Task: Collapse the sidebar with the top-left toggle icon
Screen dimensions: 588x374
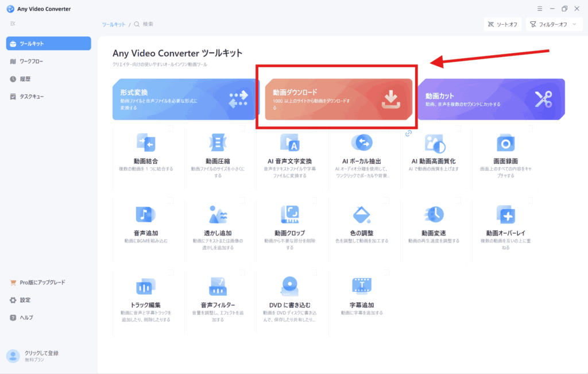Action: [13, 24]
